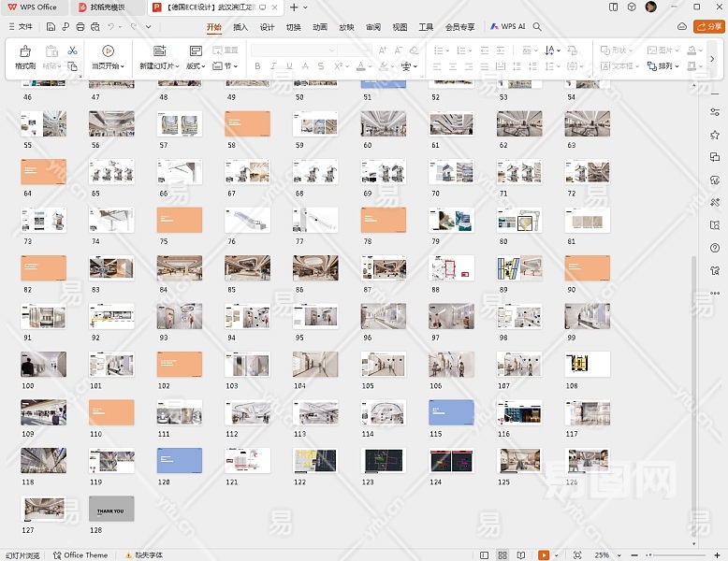Expand the arrange (排列) dropdown

coord(667,66)
